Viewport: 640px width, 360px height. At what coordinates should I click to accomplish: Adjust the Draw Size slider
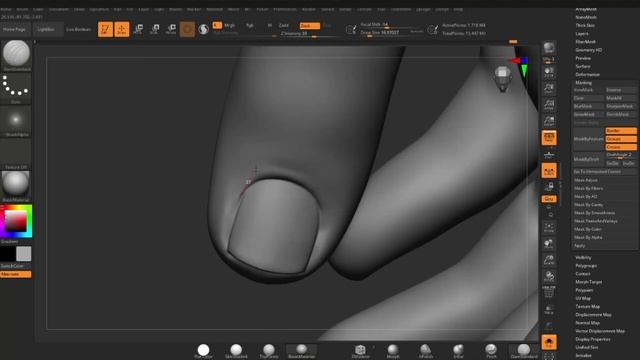(x=391, y=33)
